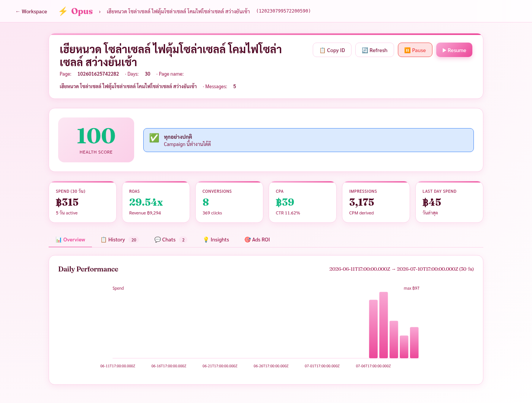The height and width of the screenshot is (403, 532).
Task: Click the green checkmark status icon
Action: 154,138
